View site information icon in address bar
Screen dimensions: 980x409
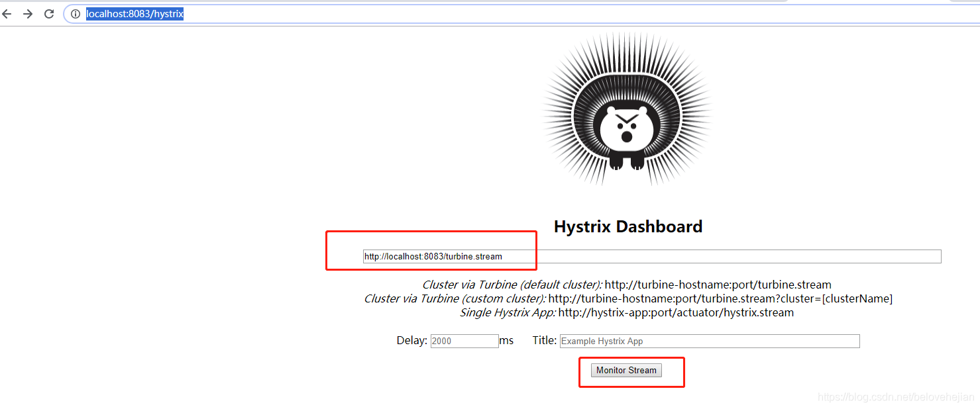76,14
